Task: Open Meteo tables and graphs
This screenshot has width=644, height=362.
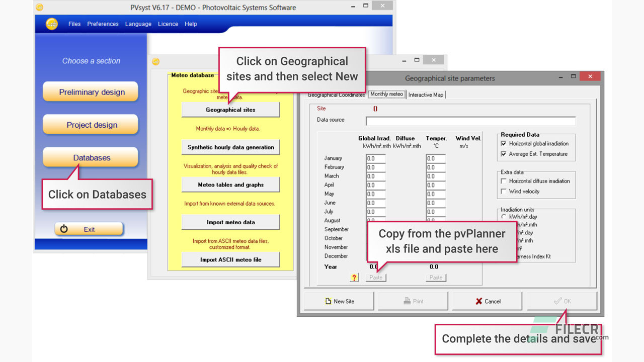Action: (230, 185)
